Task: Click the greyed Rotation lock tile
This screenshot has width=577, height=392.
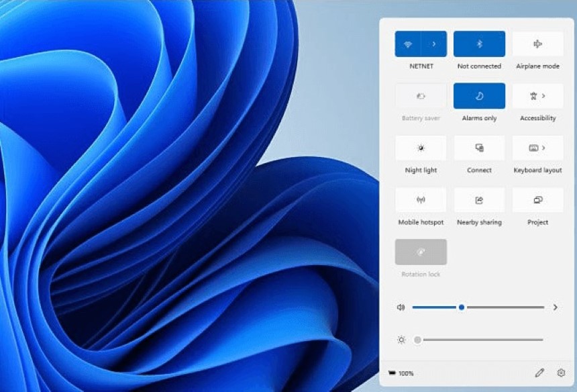Action: [421, 252]
